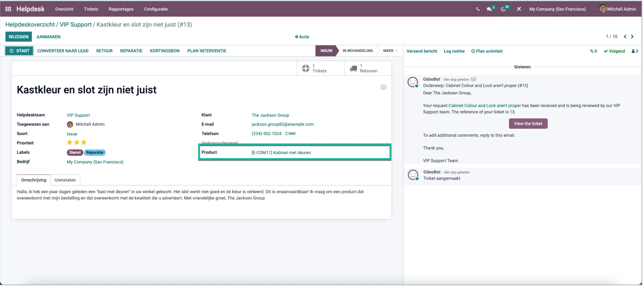Image resolution: width=644 pixels, height=287 pixels.
Task: Navigate to the next record arrow
Action: click(x=632, y=36)
